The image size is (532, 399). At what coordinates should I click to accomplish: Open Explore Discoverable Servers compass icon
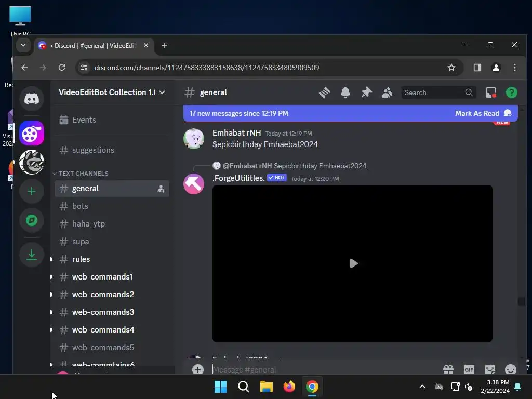pos(32,220)
